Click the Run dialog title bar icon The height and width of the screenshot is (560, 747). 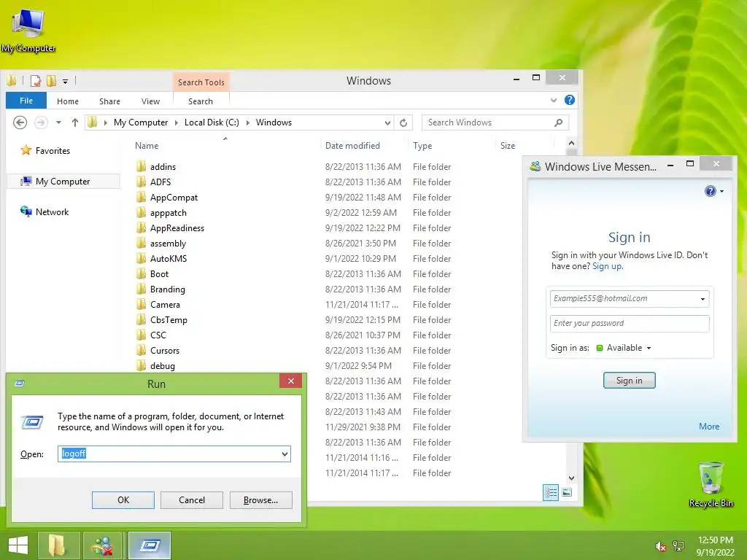pyautogui.click(x=20, y=384)
